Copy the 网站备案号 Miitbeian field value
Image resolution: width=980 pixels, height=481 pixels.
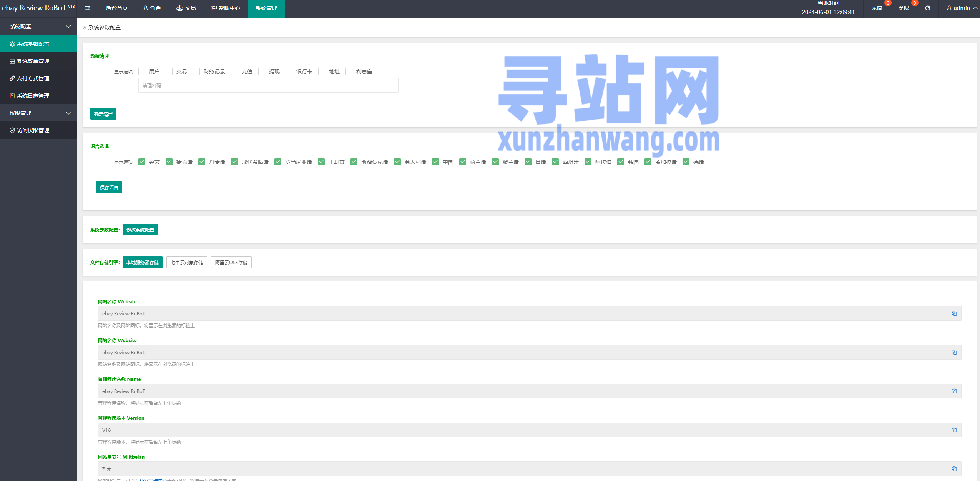pyautogui.click(x=954, y=469)
